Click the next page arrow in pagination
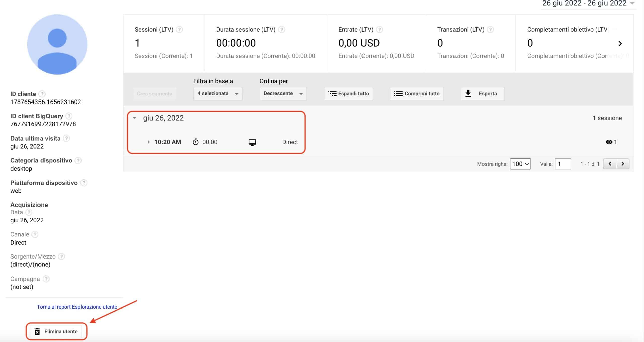644x342 pixels. pos(623,164)
